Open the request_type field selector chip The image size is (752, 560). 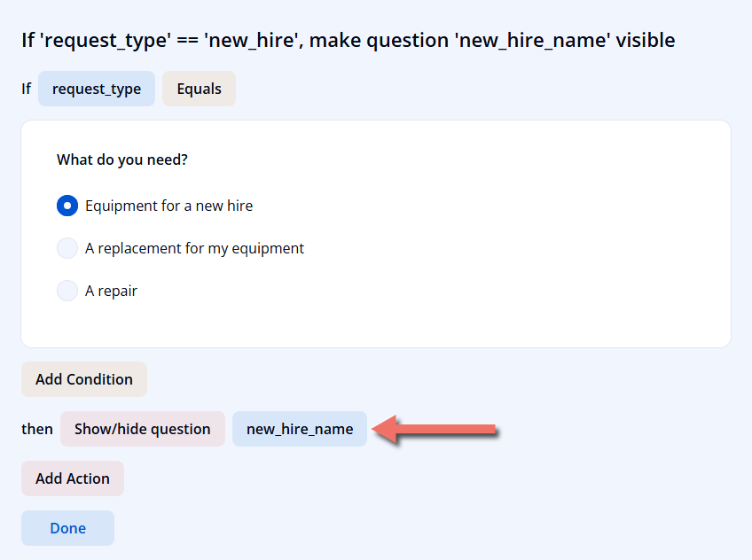pos(97,89)
